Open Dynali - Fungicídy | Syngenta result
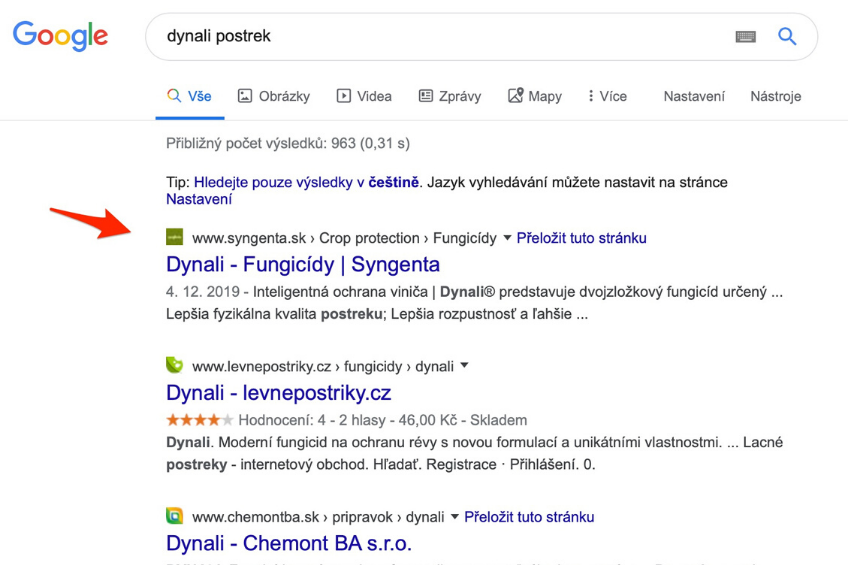This screenshot has width=848, height=565. coord(303,264)
